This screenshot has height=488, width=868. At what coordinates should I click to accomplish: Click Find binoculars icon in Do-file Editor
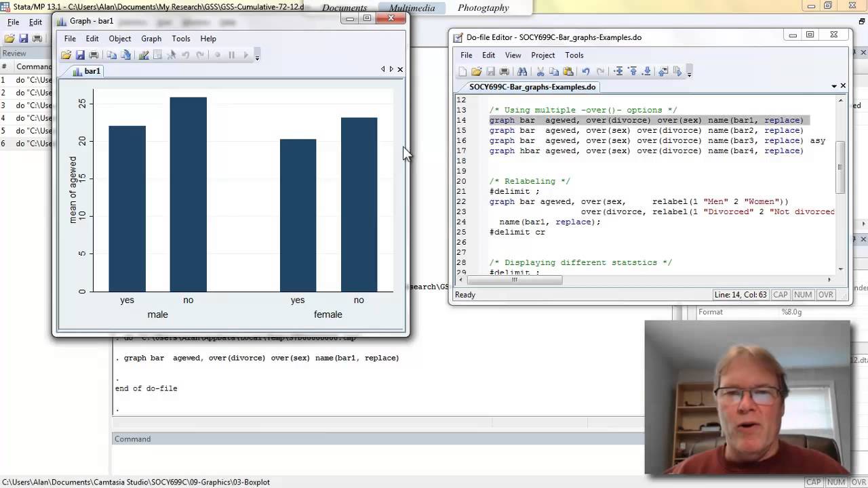tap(522, 71)
